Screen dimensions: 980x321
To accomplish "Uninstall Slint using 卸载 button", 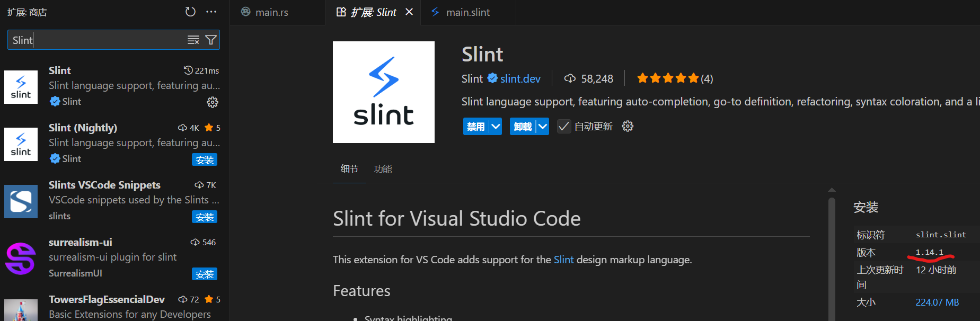I will click(x=523, y=127).
